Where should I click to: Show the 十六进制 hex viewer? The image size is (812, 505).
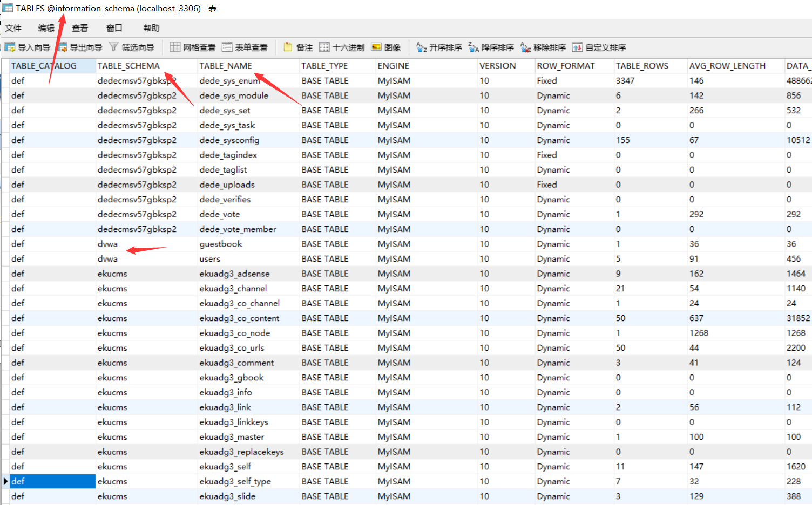[342, 47]
